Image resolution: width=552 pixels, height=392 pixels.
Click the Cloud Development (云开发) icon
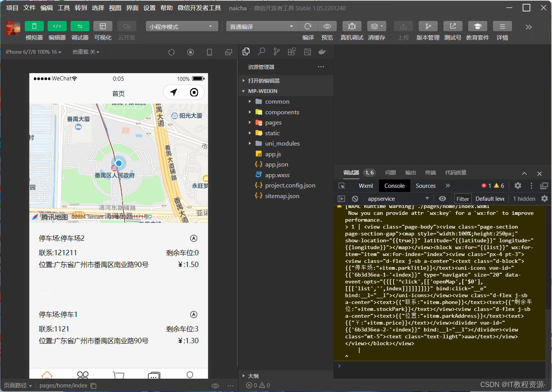(x=127, y=26)
